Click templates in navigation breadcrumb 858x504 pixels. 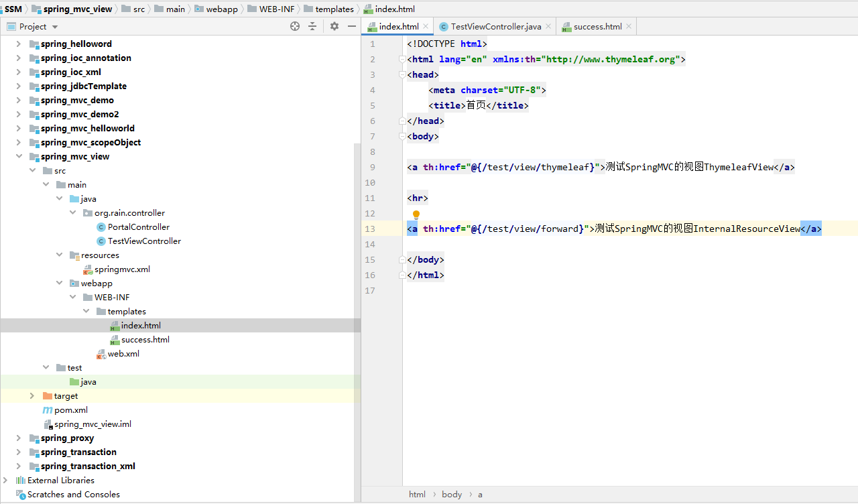pyautogui.click(x=334, y=9)
